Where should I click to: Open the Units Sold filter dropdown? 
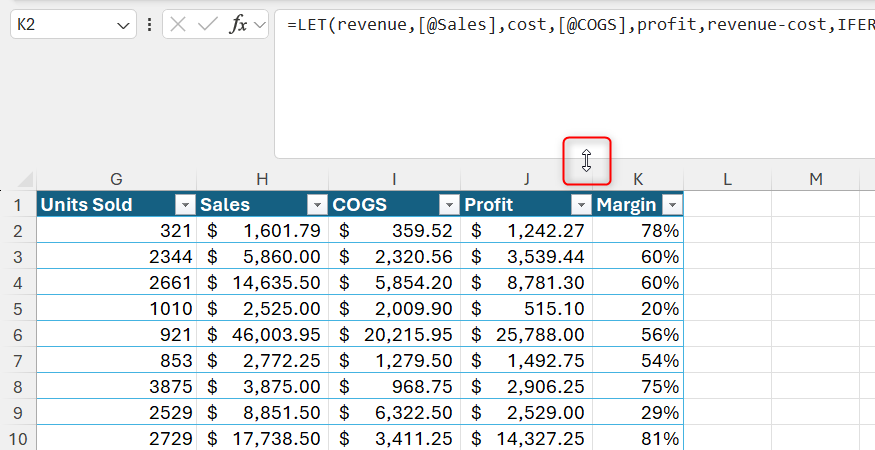point(185,205)
